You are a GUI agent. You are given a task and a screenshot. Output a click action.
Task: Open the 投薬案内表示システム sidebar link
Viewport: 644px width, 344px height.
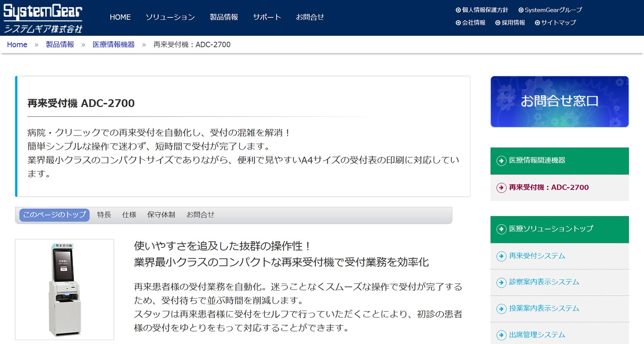click(559, 309)
